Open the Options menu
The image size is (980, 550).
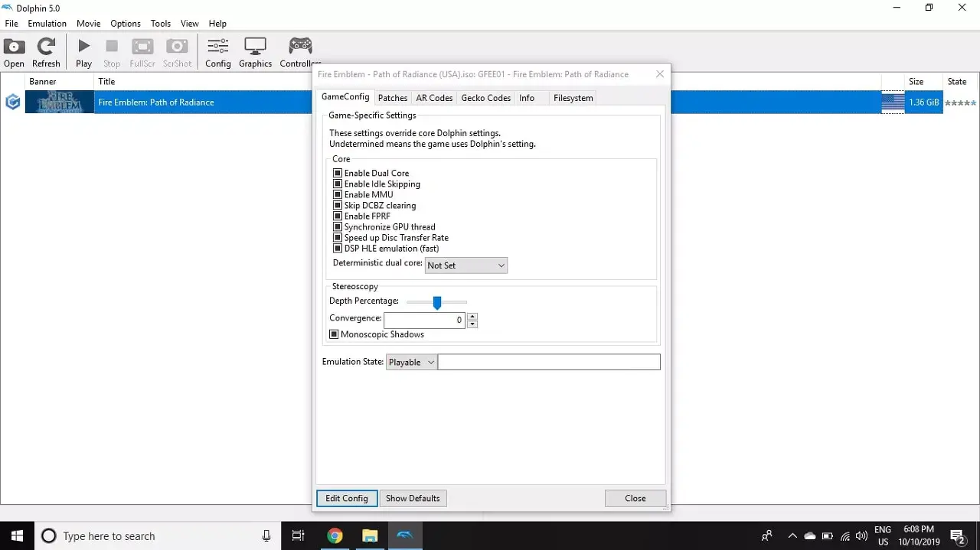tap(126, 24)
